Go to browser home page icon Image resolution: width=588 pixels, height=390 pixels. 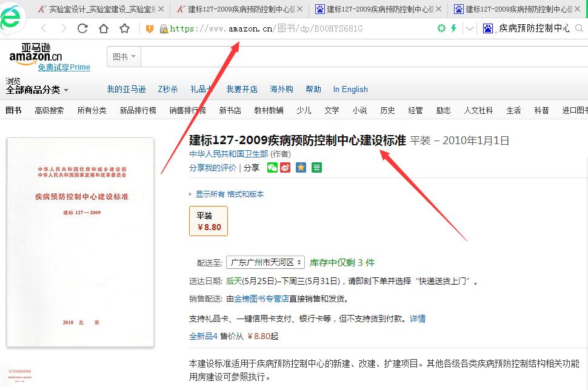tap(104, 28)
